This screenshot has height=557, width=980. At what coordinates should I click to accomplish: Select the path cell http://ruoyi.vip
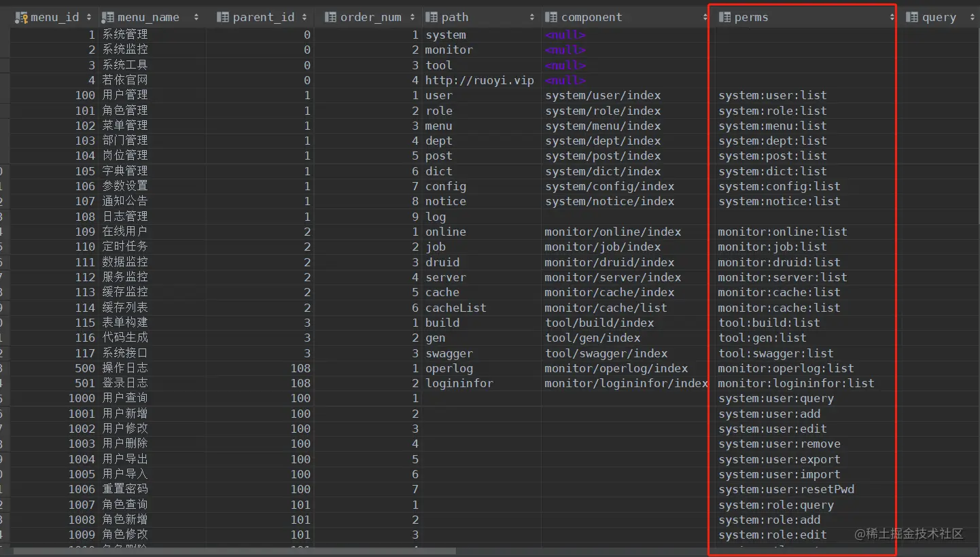(480, 80)
